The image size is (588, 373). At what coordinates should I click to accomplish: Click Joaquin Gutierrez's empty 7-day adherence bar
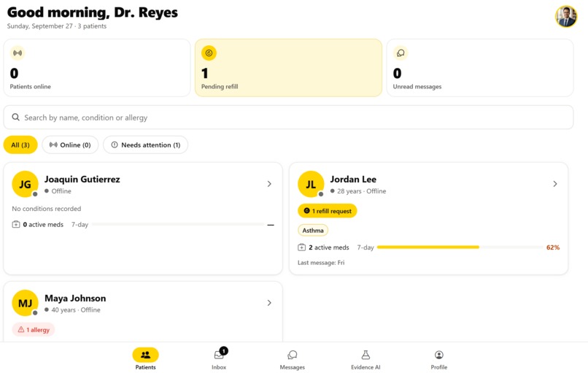178,224
